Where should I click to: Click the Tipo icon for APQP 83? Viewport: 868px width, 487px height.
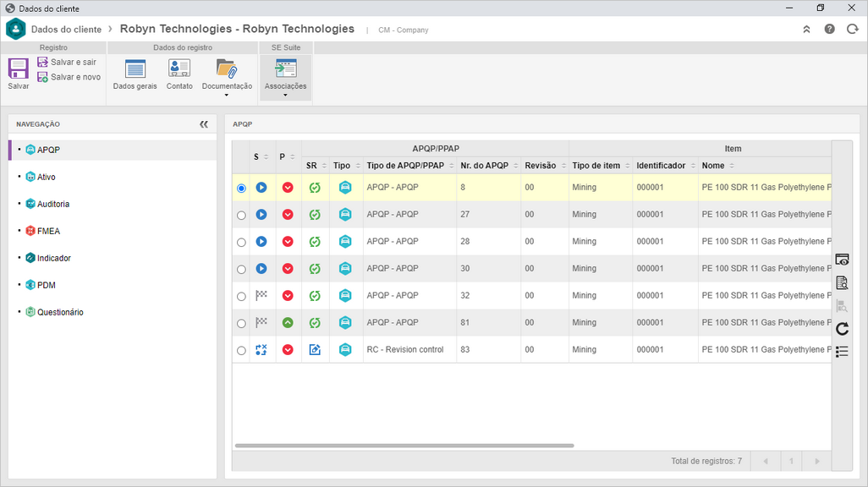tap(345, 350)
